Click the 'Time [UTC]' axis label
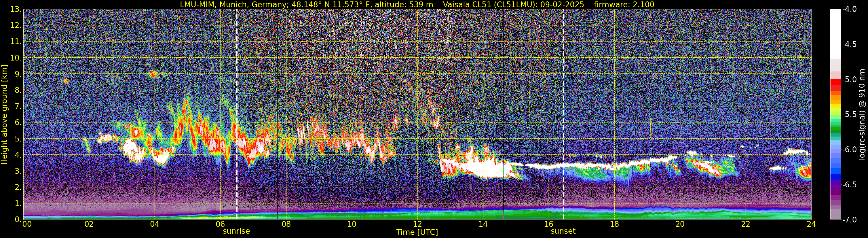This screenshot has width=868, height=238. pyautogui.click(x=417, y=232)
